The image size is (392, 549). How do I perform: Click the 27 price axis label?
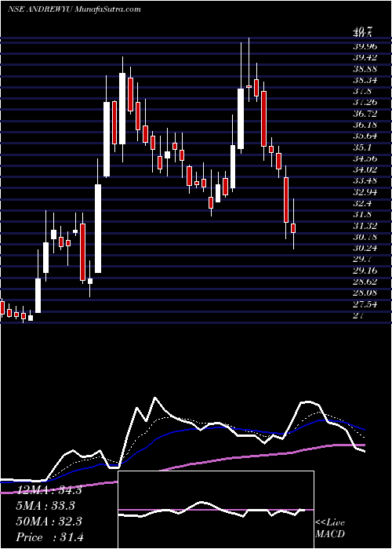click(x=359, y=315)
